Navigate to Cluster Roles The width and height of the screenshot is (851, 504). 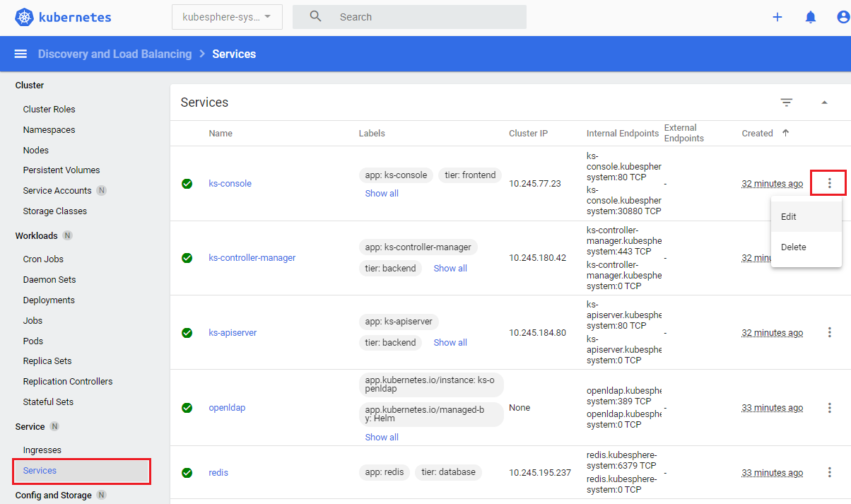tap(49, 109)
